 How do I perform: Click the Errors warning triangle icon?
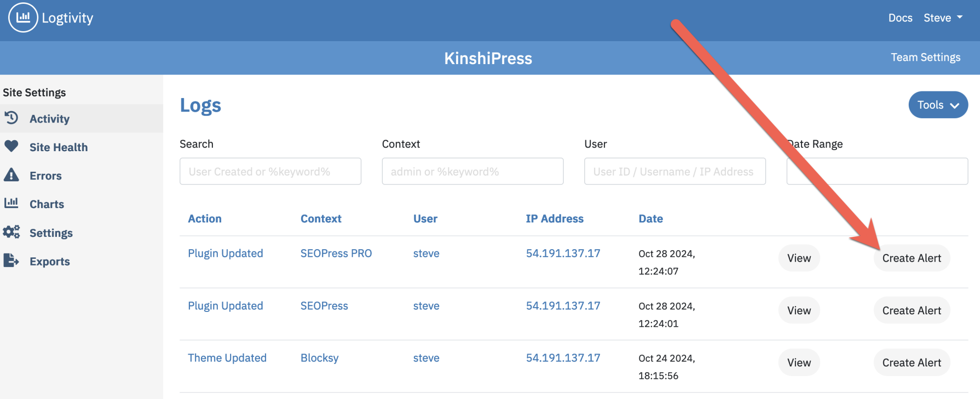pos(11,175)
